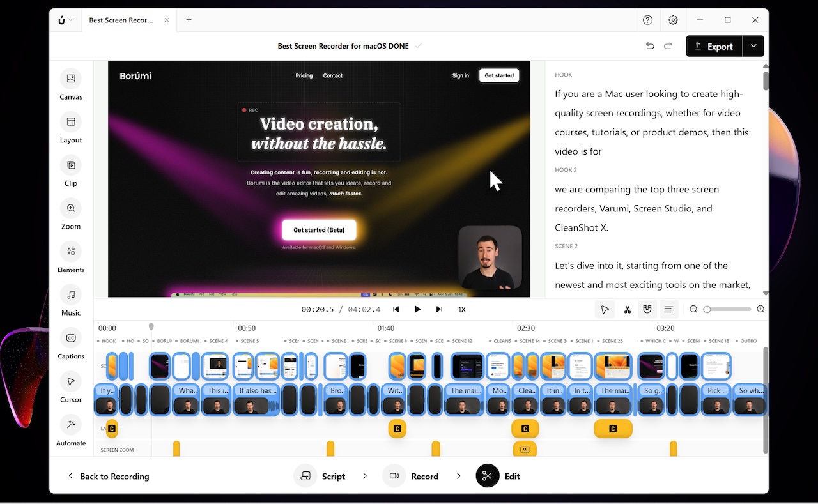Switch to the Script step
Viewport: 818px width, 504px height.
coord(320,476)
